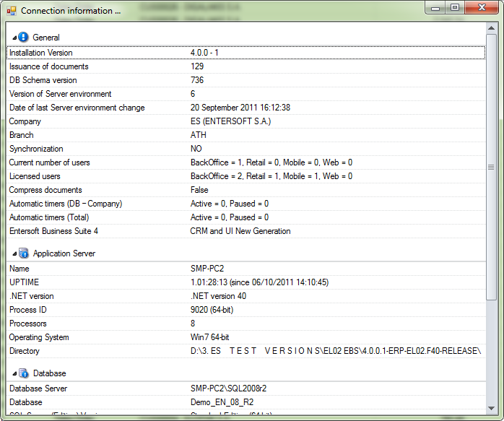Click the 20 September 2011 16:12:38 value
The image size is (504, 421).
tap(240, 108)
